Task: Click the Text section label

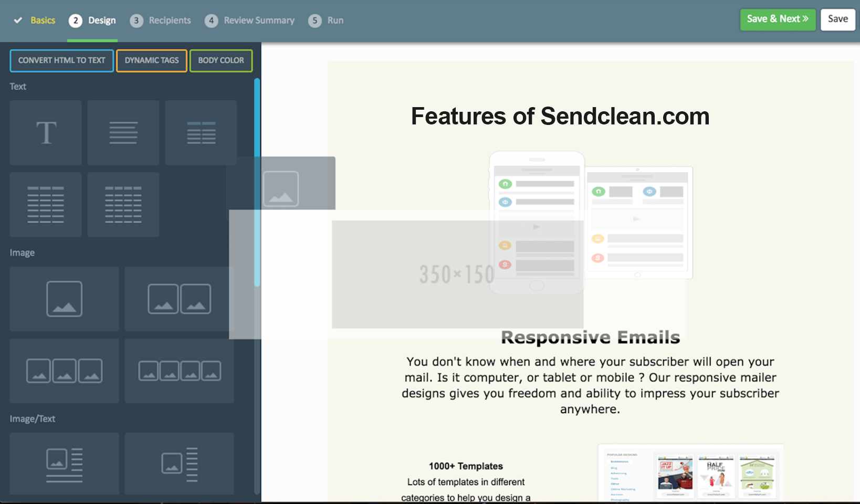Action: coord(18,87)
